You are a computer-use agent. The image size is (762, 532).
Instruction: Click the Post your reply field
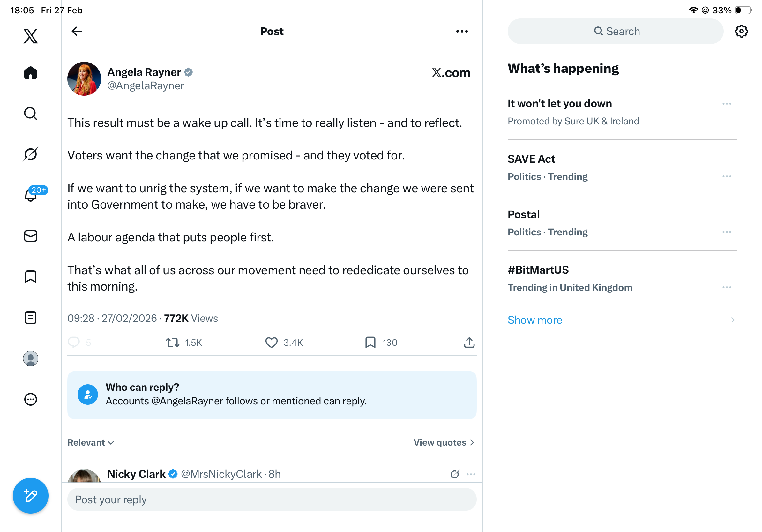(272, 499)
